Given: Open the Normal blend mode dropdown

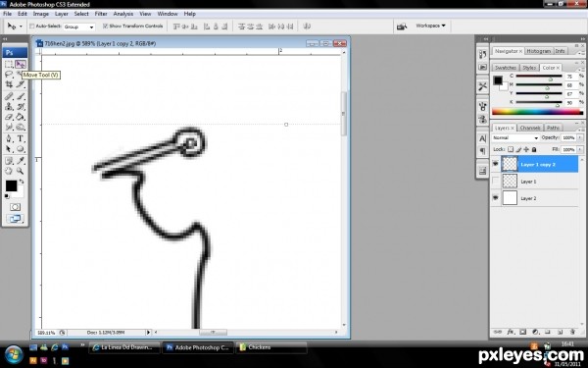Looking at the screenshot, I should [515, 137].
